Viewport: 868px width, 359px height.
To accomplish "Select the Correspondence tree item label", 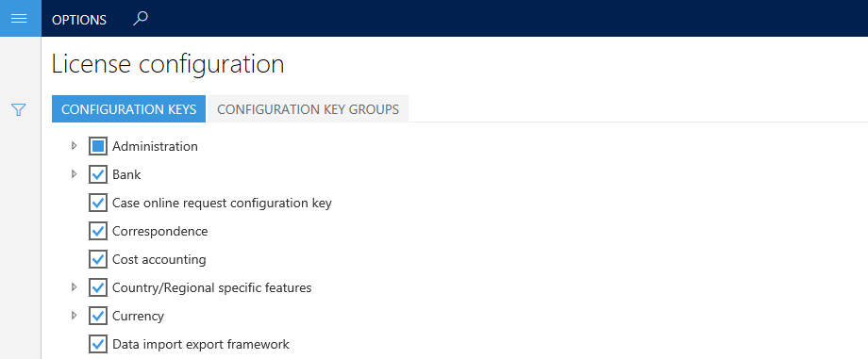I will 160,231.
